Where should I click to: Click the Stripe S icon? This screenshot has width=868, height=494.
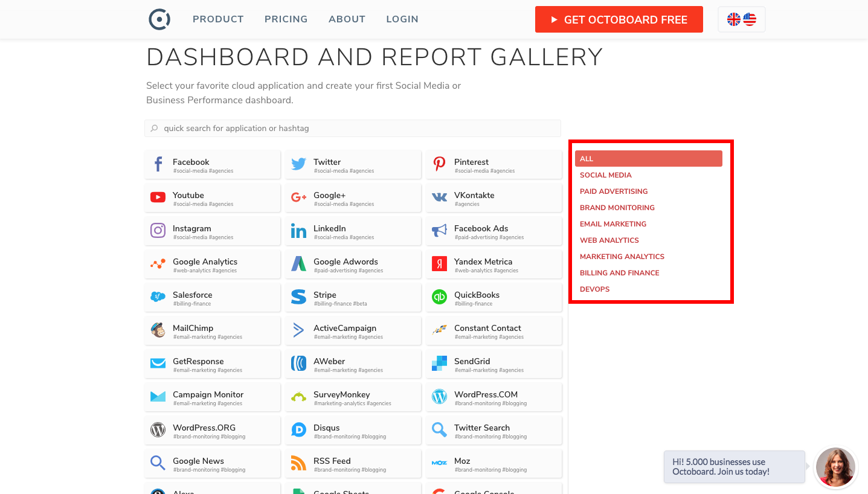click(x=298, y=297)
